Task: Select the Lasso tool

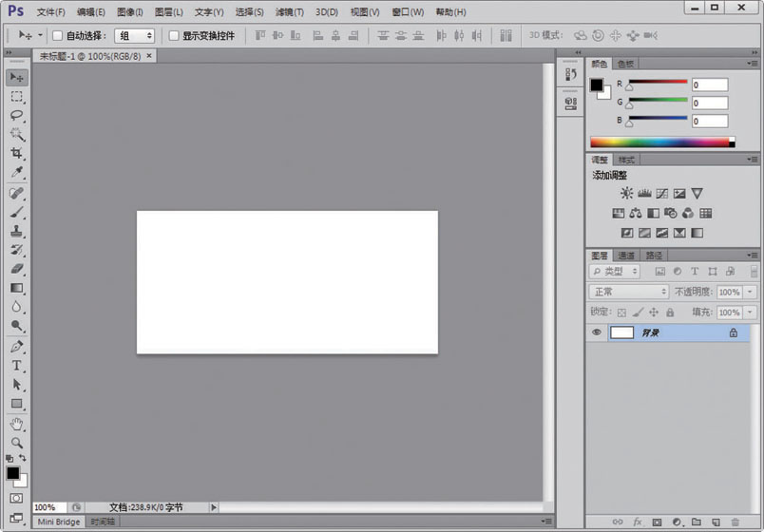Action: pyautogui.click(x=16, y=115)
